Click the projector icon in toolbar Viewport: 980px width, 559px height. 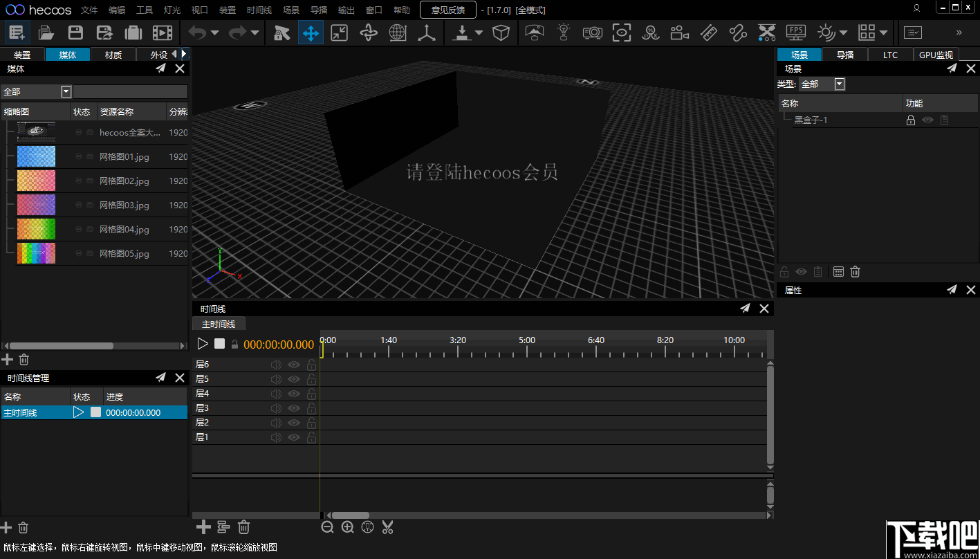592,33
